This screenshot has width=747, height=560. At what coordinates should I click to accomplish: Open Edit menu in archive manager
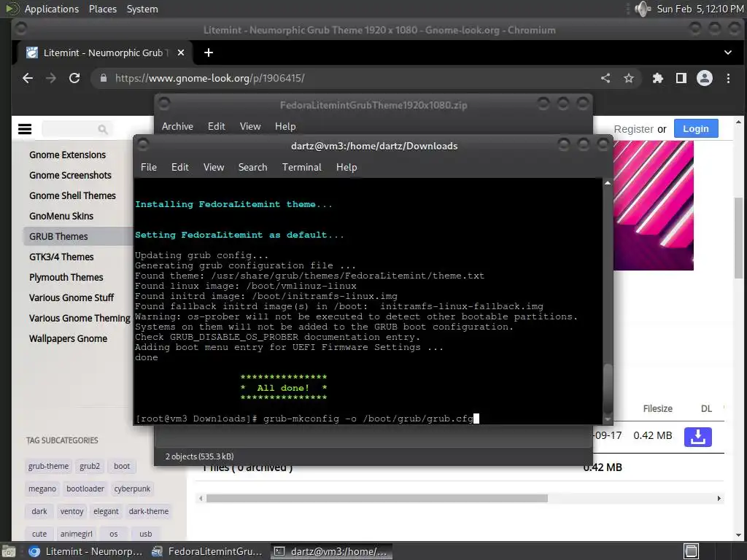pos(216,126)
